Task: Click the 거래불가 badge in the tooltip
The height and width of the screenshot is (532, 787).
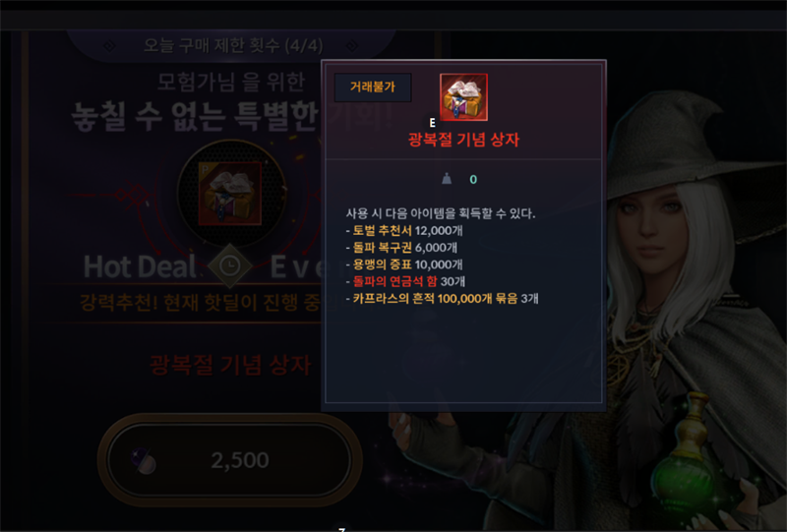Action: (373, 88)
